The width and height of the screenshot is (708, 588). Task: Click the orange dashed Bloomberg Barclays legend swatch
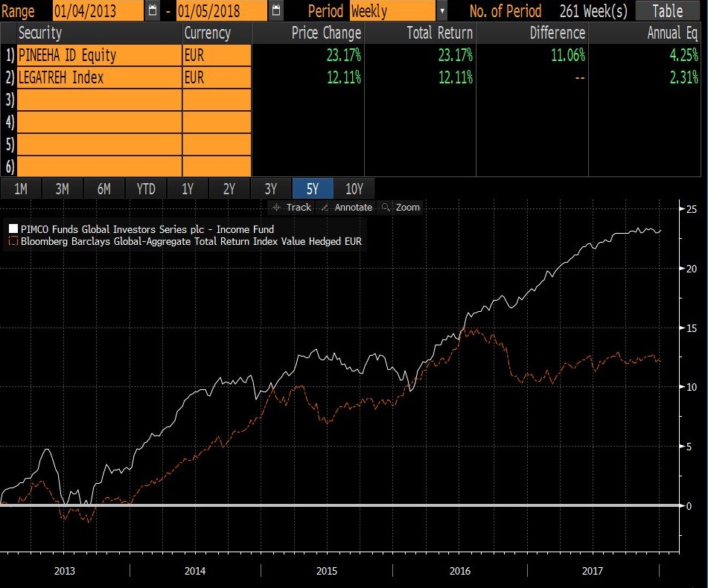click(13, 241)
